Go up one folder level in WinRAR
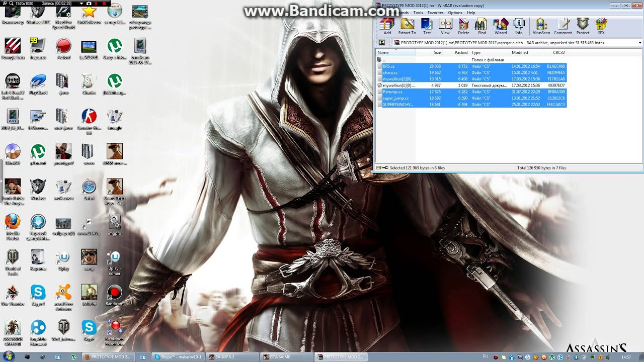The height and width of the screenshot is (362, 644). 382,43
